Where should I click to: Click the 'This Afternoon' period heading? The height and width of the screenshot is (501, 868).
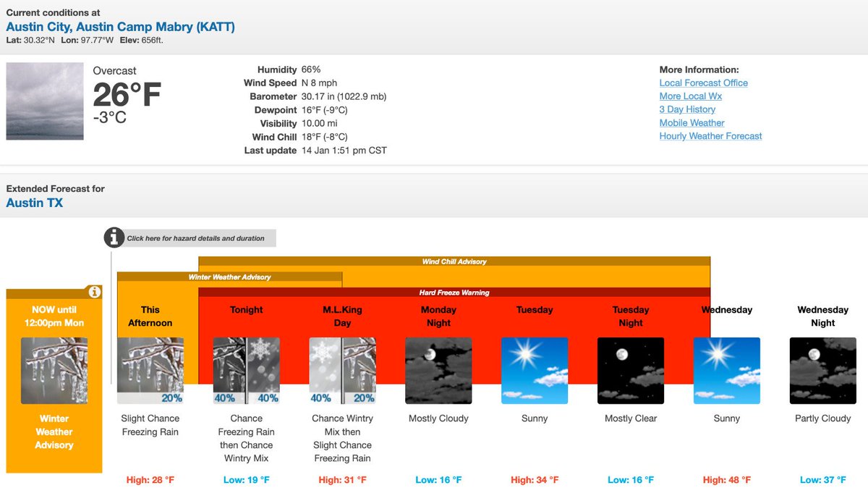pyautogui.click(x=150, y=316)
